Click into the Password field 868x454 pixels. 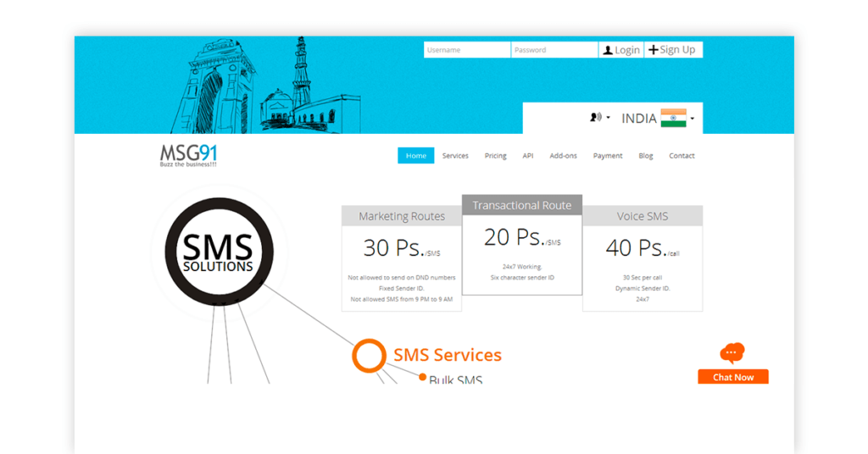[554, 50]
